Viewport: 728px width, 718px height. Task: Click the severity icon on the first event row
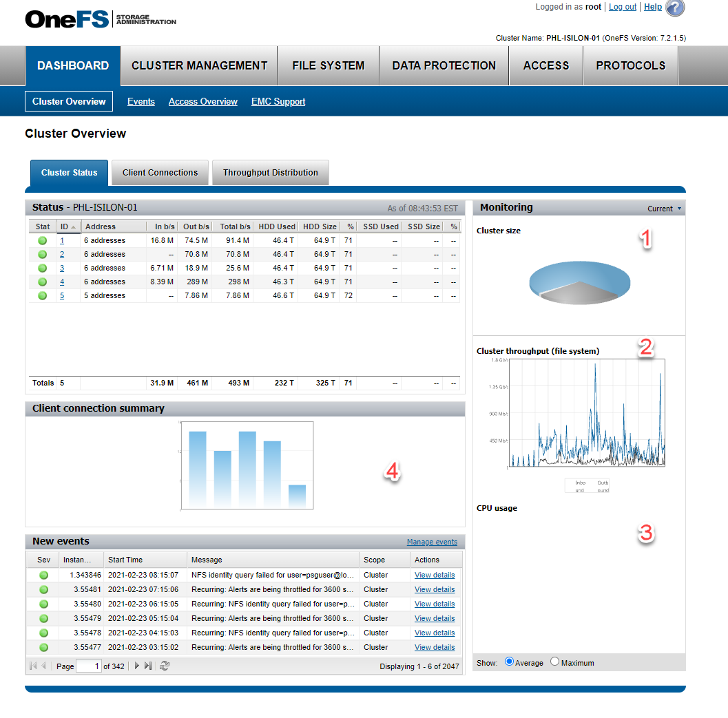(x=43, y=575)
